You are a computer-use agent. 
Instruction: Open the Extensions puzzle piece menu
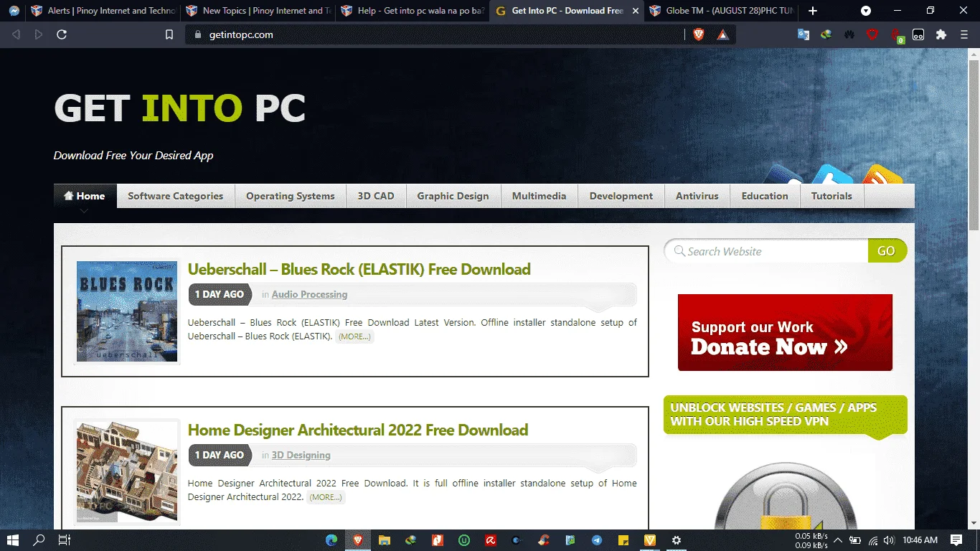941,34
